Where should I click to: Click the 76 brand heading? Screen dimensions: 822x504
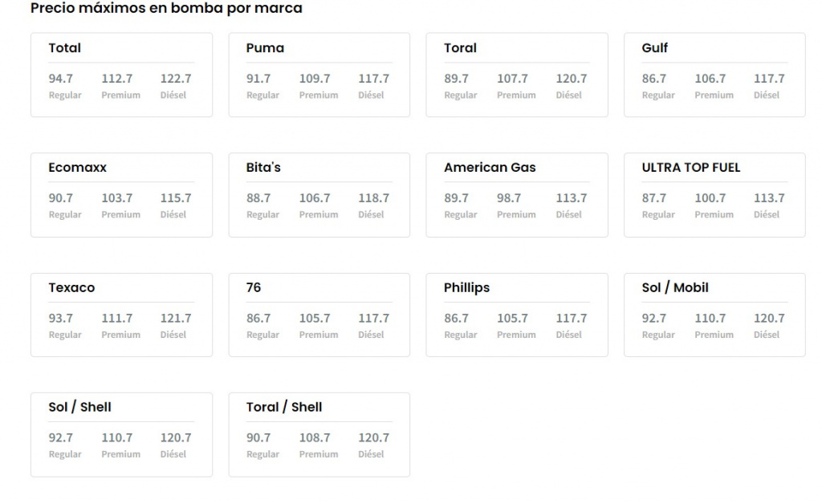click(x=254, y=287)
